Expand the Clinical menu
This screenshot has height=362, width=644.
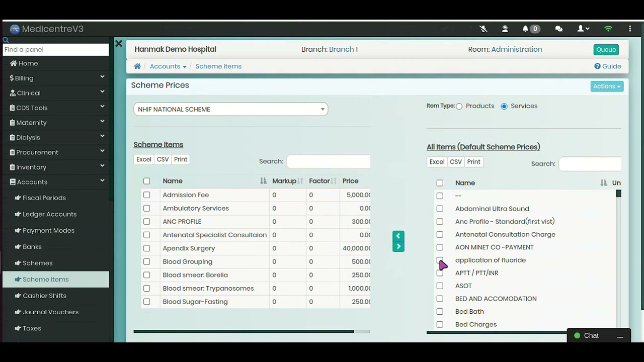point(57,93)
